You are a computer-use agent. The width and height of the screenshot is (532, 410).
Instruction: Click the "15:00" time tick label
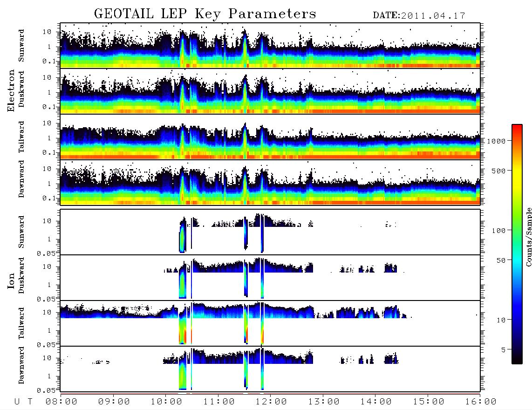pyautogui.click(x=429, y=402)
